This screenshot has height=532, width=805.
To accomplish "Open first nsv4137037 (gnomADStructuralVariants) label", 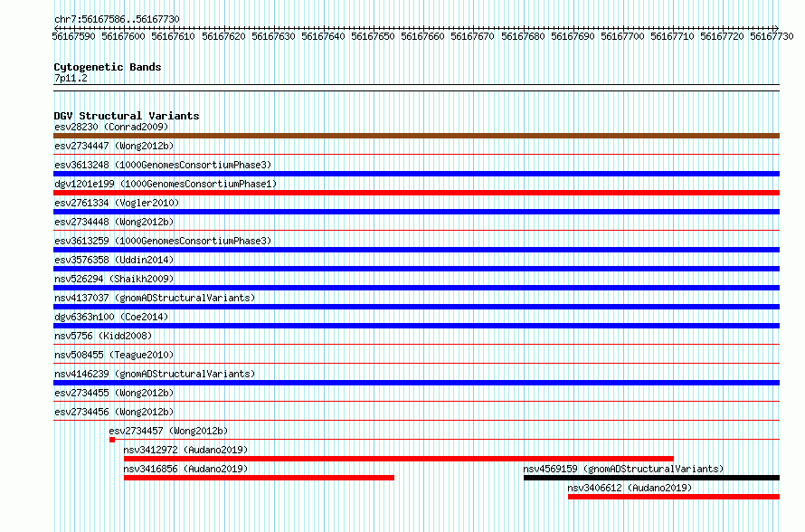I will 155,298.
